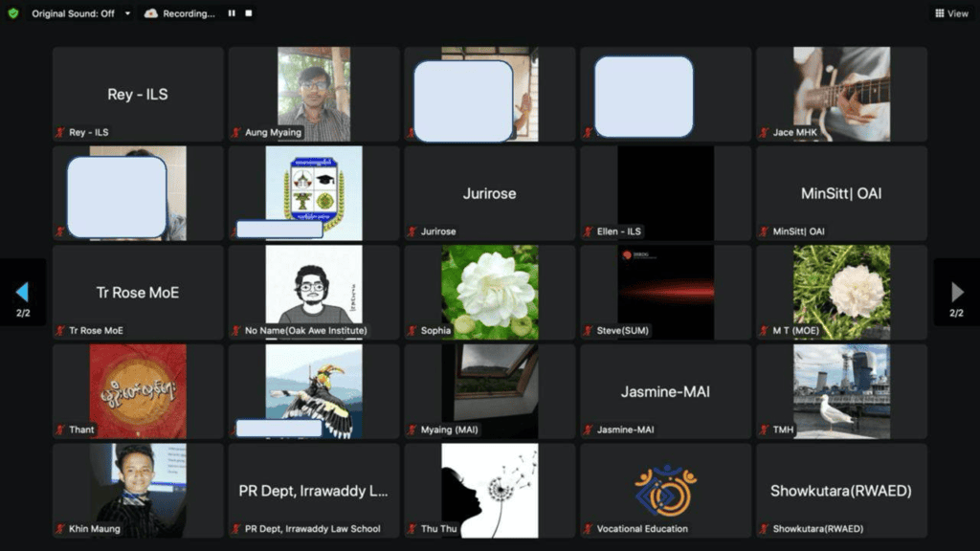980x551 pixels.
Task: Click the PR Dept, Irrawaddy Law School label
Action: pyautogui.click(x=313, y=529)
